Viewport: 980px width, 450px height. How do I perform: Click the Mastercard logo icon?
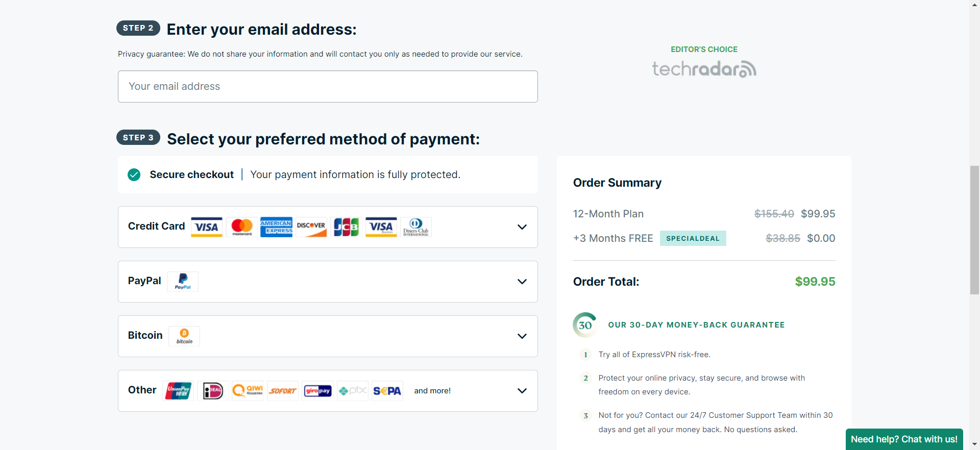[x=242, y=227]
